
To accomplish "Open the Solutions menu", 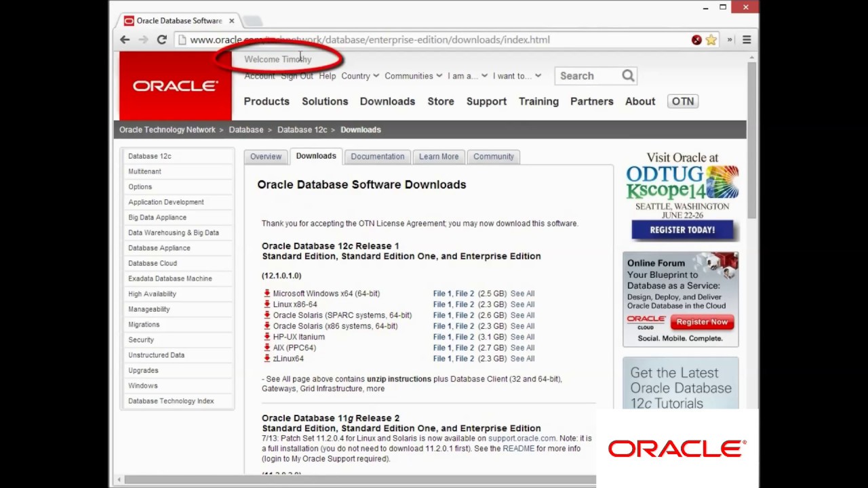I will point(325,102).
